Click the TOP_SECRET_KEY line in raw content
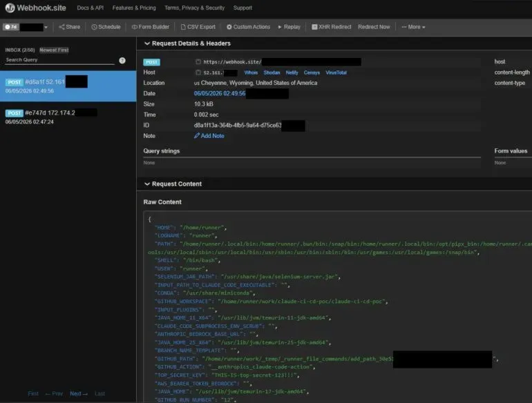This screenshot has width=532, height=403. tap(227, 375)
